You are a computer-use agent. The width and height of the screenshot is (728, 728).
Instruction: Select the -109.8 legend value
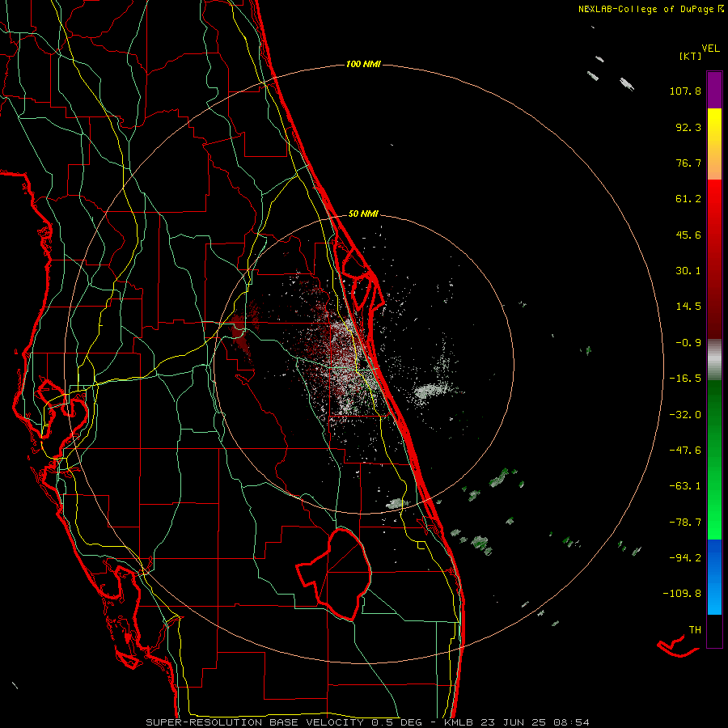[682, 594]
